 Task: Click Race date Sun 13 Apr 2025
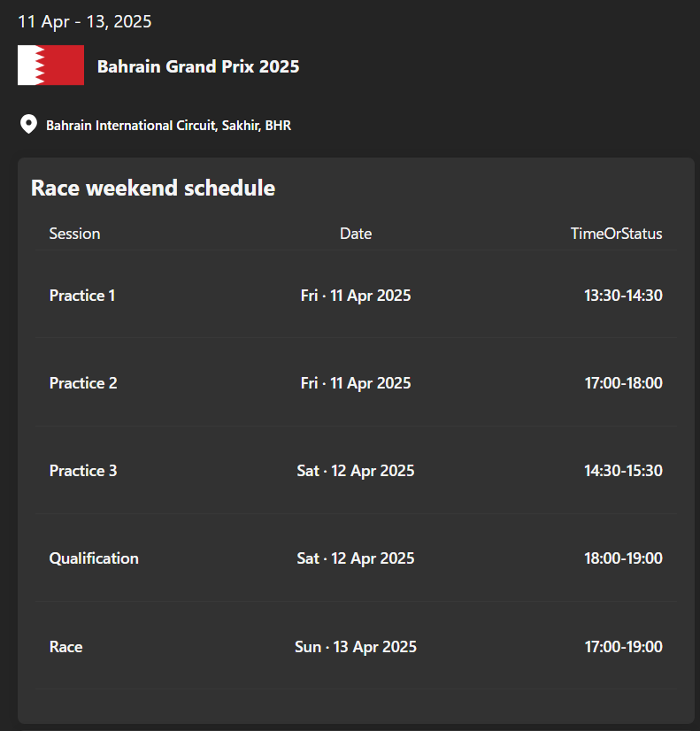tap(356, 647)
